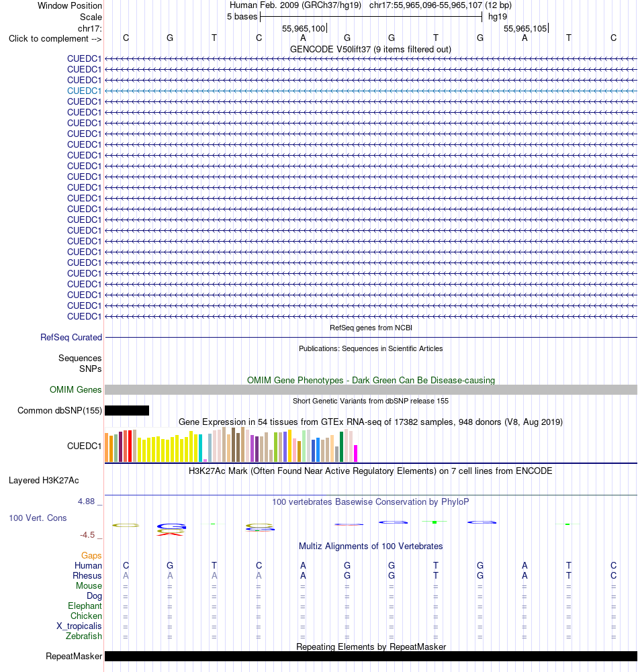Select the Chicken alignment row label
The width and height of the screenshot is (638, 672).
point(86,616)
